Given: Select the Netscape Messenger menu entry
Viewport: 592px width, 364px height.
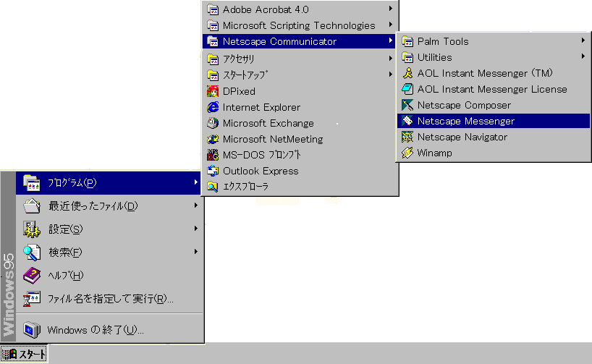Looking at the screenshot, I should click(x=494, y=121).
